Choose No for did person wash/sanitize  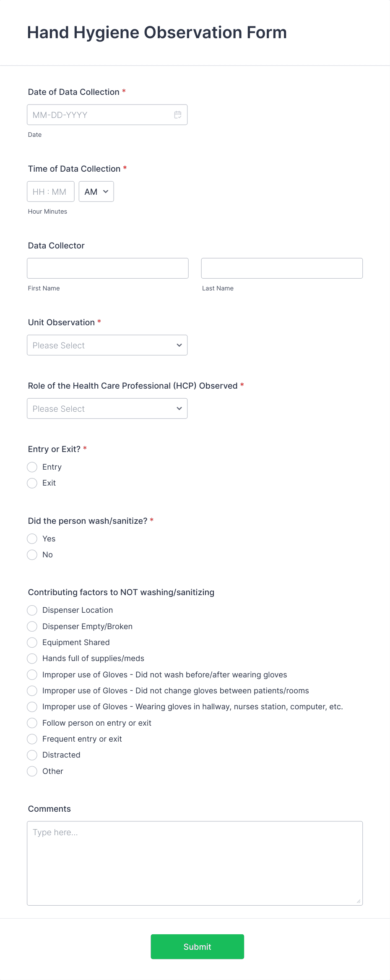coord(32,554)
